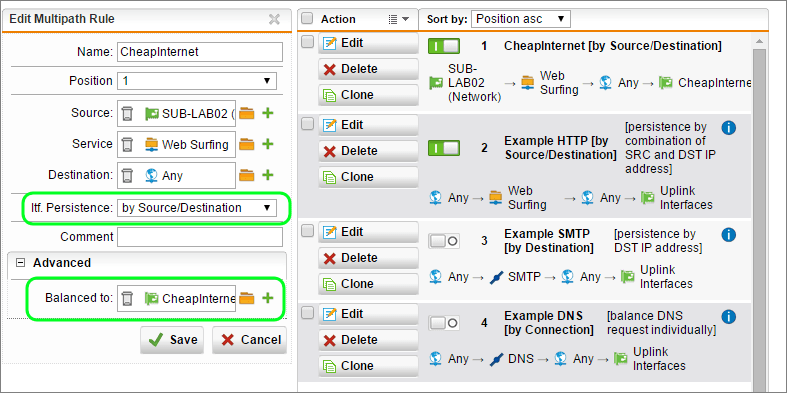Disable the CheapInternet rule toggle switch
787x393 pixels.
tap(444, 46)
